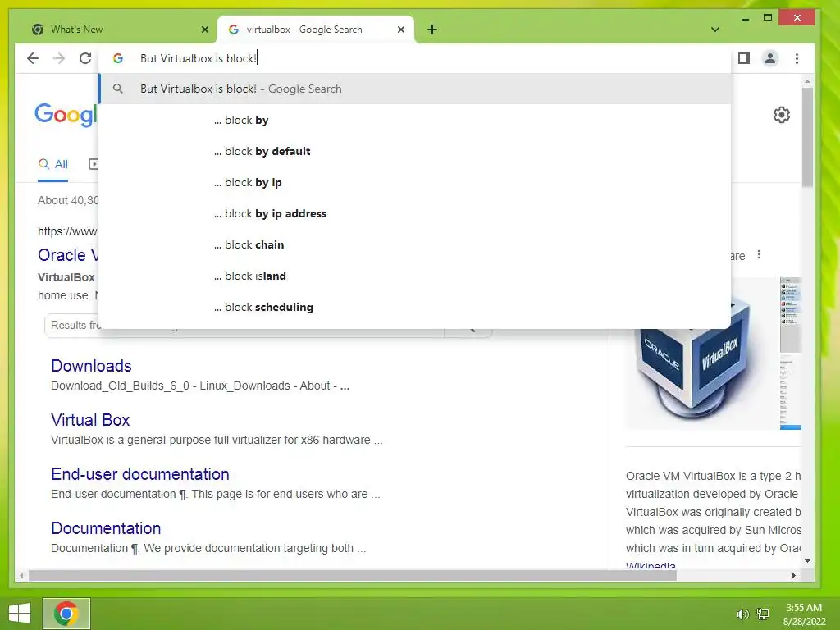Open the Chrome profile avatar menu

click(769, 58)
